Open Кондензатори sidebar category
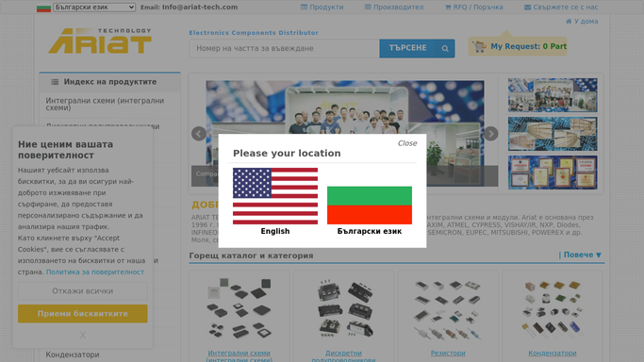The image size is (644, 362). (x=73, y=354)
